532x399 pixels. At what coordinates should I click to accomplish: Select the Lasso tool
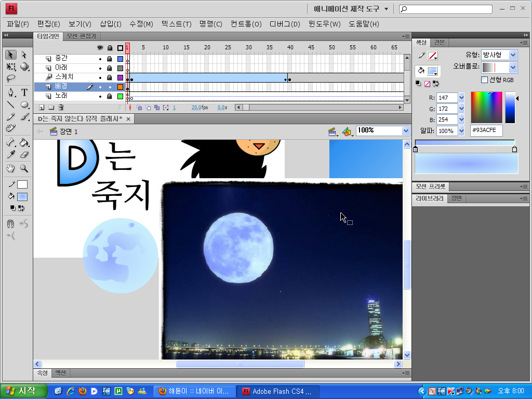tap(11, 79)
